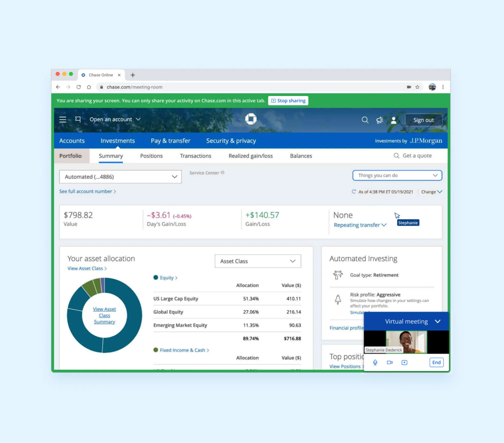Close the Chase Online tab
The height and width of the screenshot is (443, 504).
pos(119,75)
